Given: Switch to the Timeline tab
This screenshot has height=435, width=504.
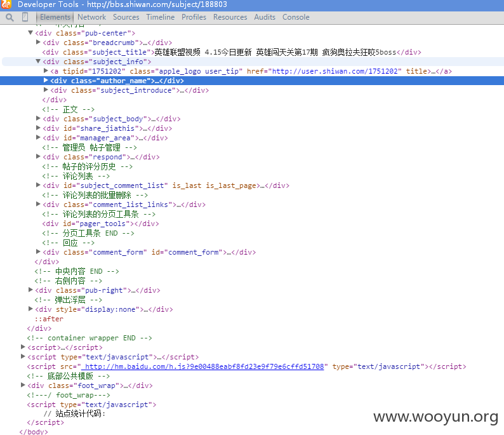Looking at the screenshot, I should 161,17.
